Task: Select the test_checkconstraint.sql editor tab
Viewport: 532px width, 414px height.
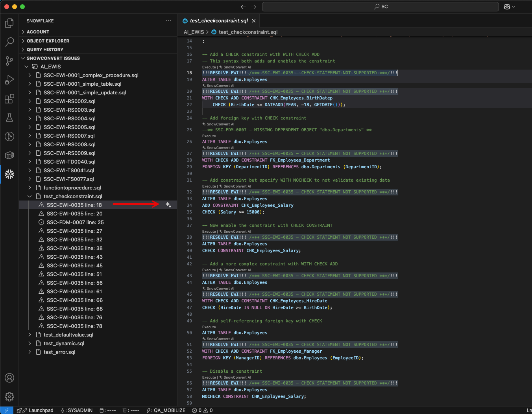Action: point(218,21)
